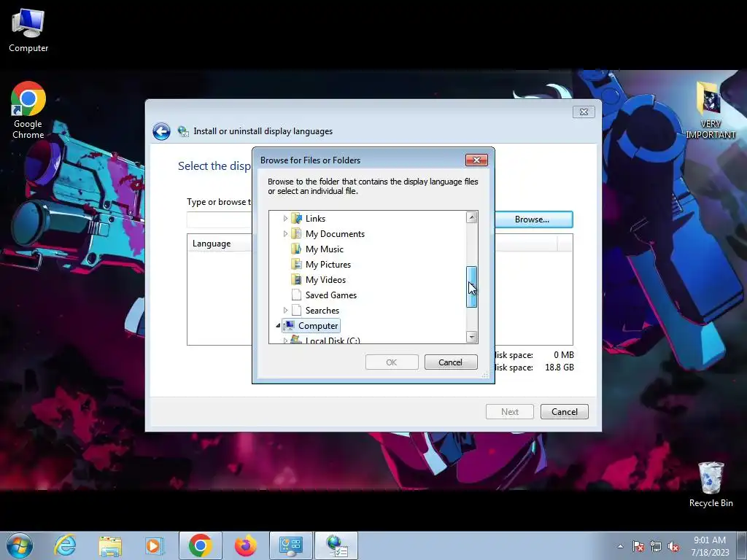
Task: Click the My Documents folder icon
Action: click(x=296, y=234)
